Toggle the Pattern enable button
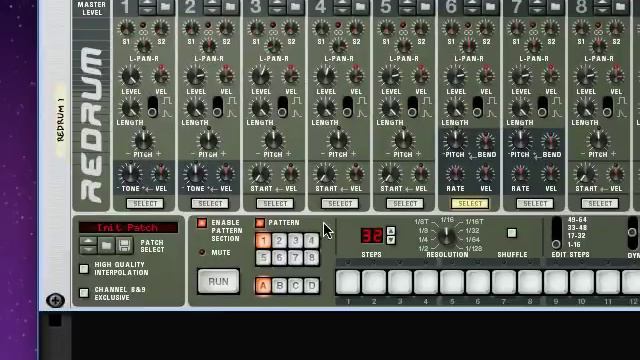Viewport: 640px width, 360px height. 260,223
